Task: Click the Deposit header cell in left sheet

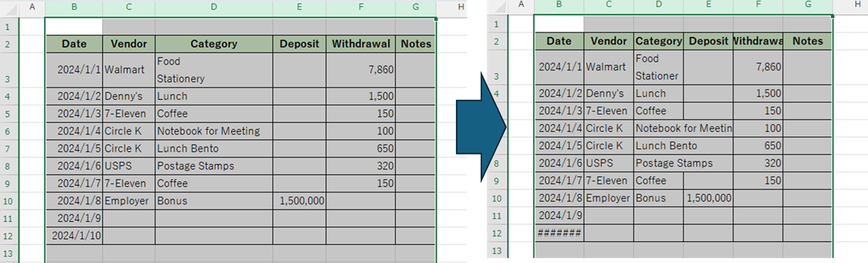Action: [299, 44]
